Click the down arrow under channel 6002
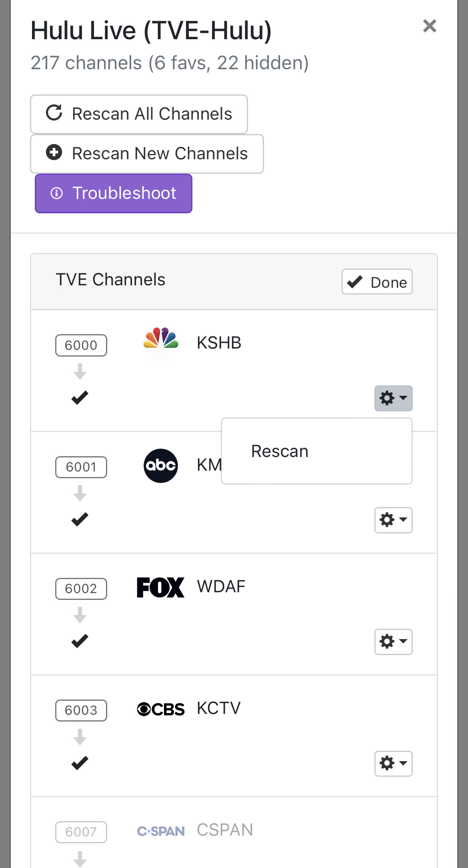Viewport: 468px width, 868px height. [x=80, y=615]
